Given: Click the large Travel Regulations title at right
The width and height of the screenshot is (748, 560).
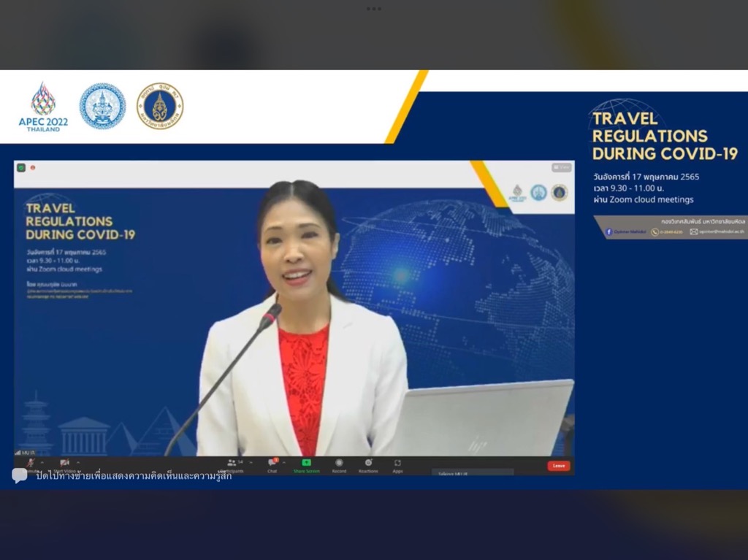Looking at the screenshot, I should pyautogui.click(x=665, y=136).
